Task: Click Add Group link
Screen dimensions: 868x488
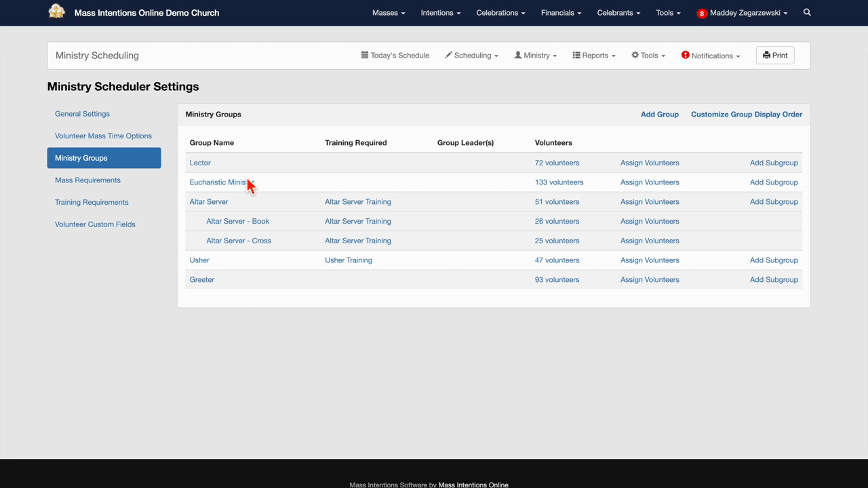Action: click(660, 115)
